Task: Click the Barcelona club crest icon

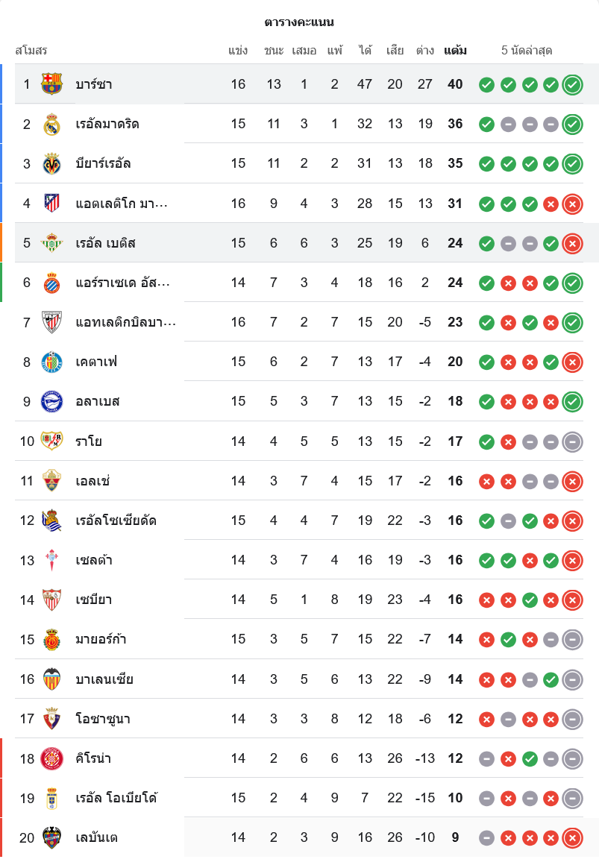Action: (51, 84)
